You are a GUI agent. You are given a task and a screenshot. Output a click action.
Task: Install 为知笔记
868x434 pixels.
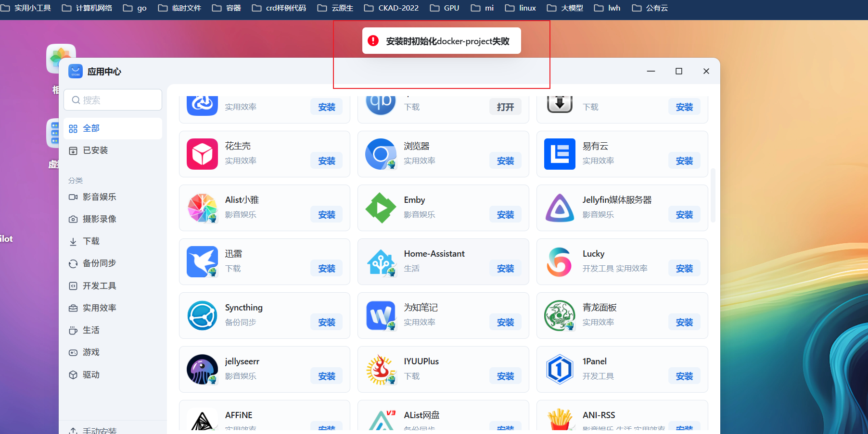coord(506,322)
